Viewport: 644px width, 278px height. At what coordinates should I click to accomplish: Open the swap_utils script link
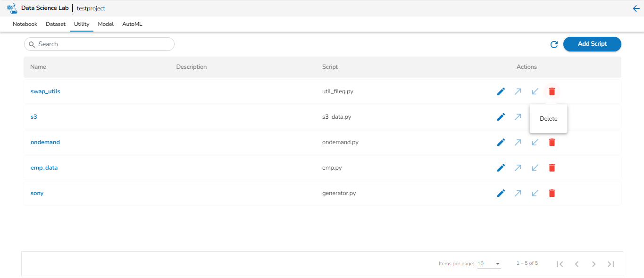coord(45,91)
